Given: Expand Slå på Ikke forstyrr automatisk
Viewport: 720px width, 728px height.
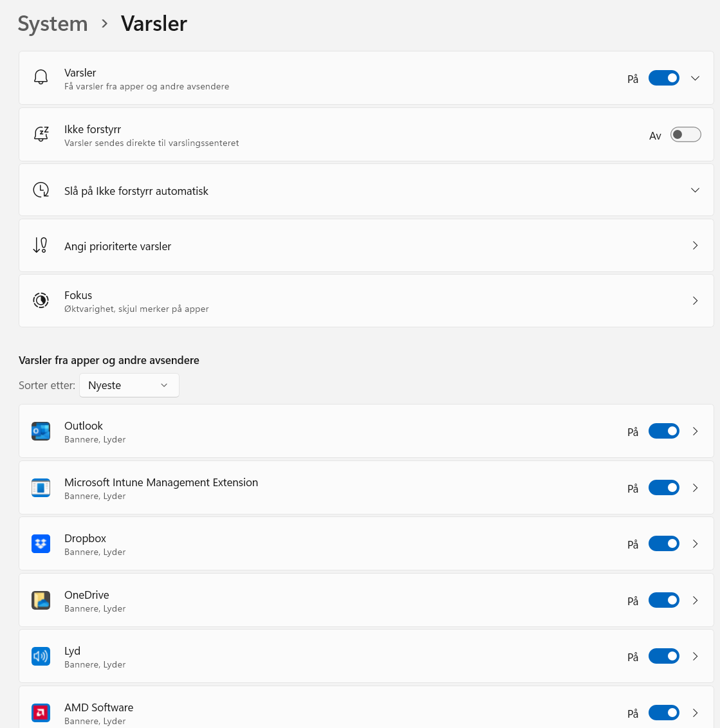Looking at the screenshot, I should [x=695, y=190].
